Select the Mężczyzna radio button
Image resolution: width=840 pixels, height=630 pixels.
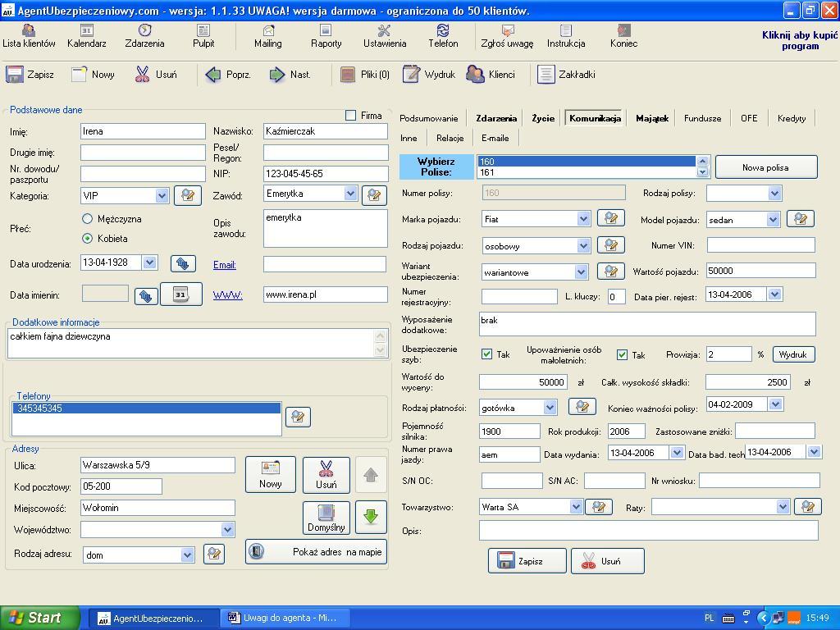click(87, 218)
